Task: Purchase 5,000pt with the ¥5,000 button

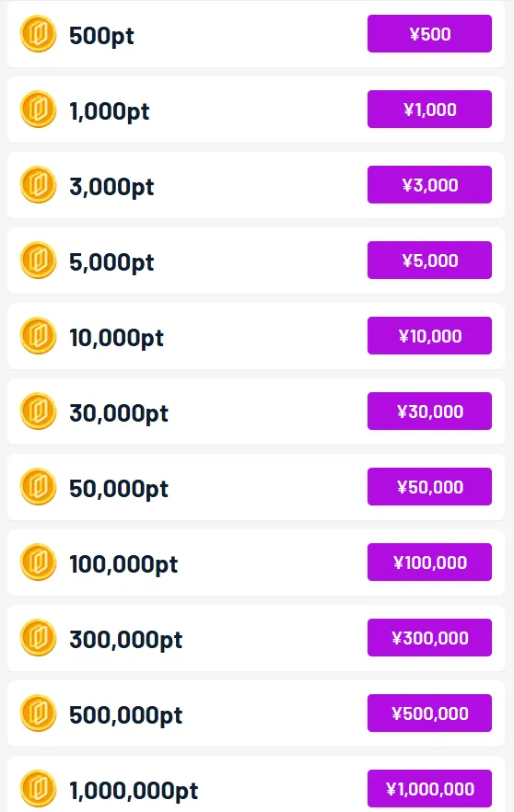Action: click(x=429, y=260)
